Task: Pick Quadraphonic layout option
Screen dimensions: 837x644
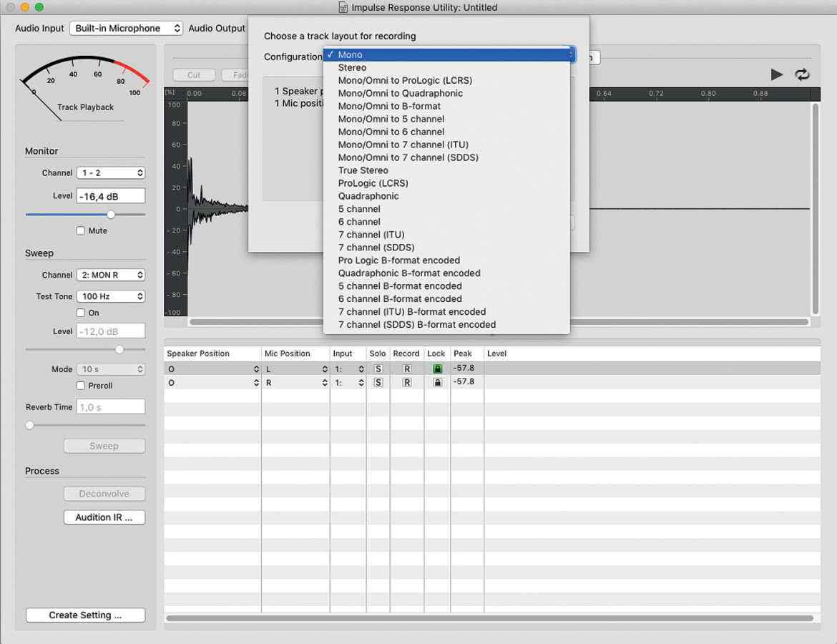Action: coord(446,196)
